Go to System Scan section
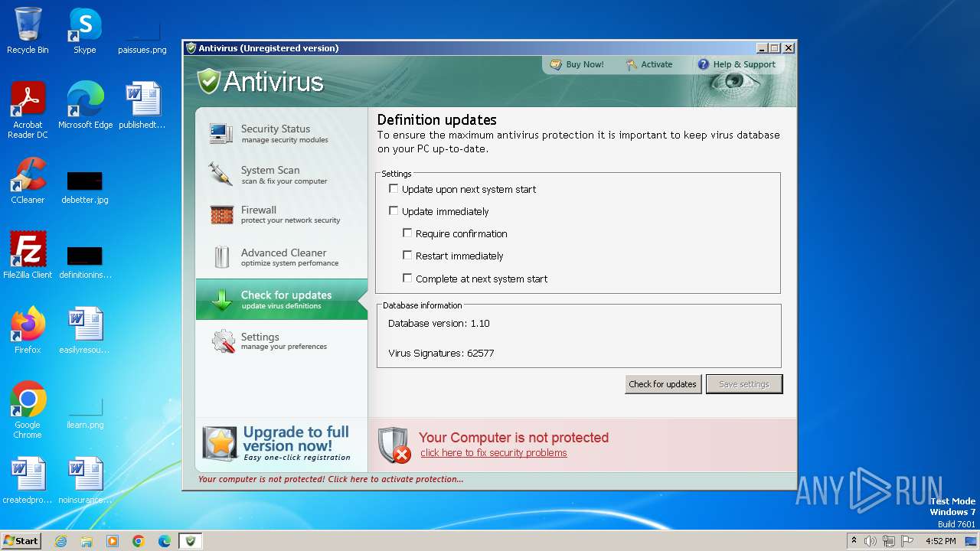The height and width of the screenshot is (551, 980). (282, 174)
